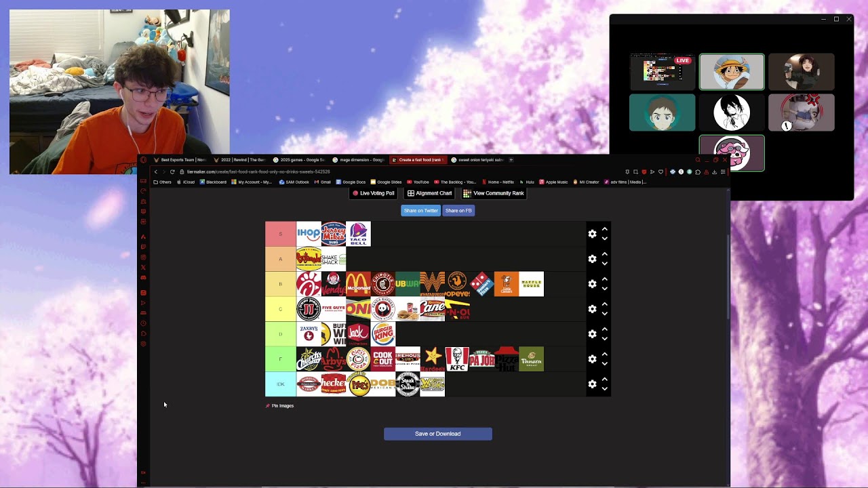Select the IHOP logo in S tier
Viewport: 868px width, 488px height.
pyautogui.click(x=309, y=234)
